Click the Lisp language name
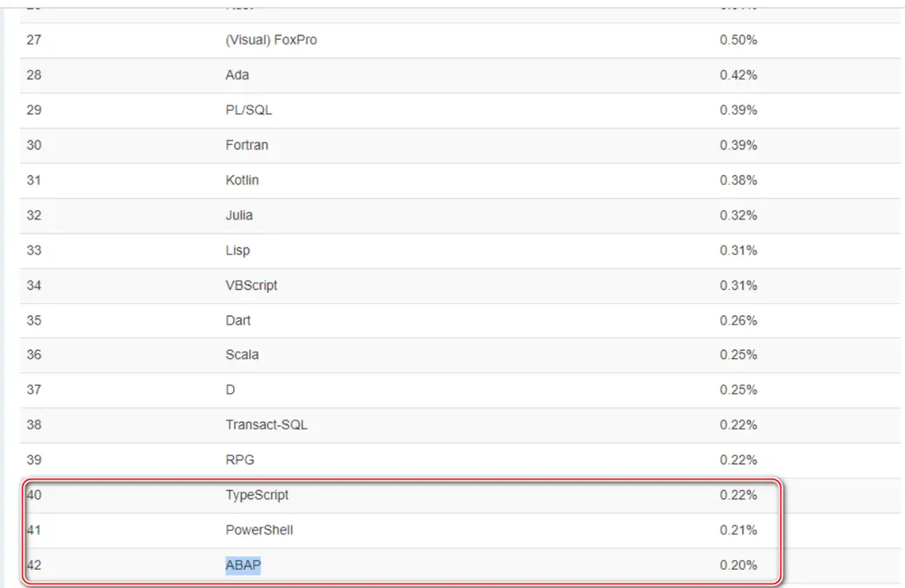Screen dimensions: 905x588 [x=237, y=250]
